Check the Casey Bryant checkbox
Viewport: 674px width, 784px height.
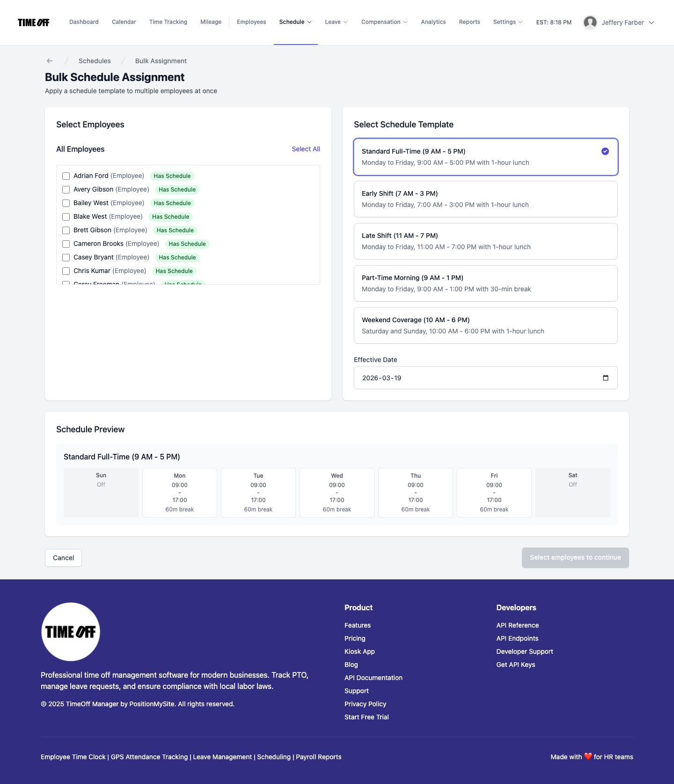coord(66,258)
